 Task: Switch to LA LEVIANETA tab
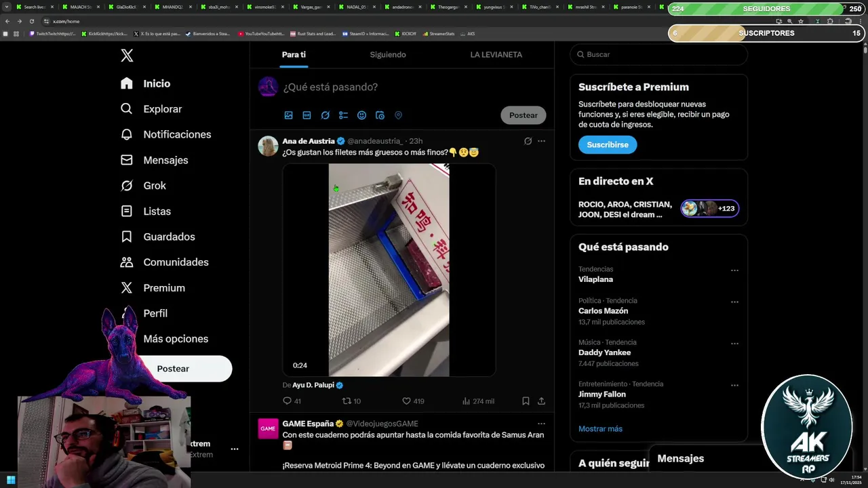coord(496,55)
